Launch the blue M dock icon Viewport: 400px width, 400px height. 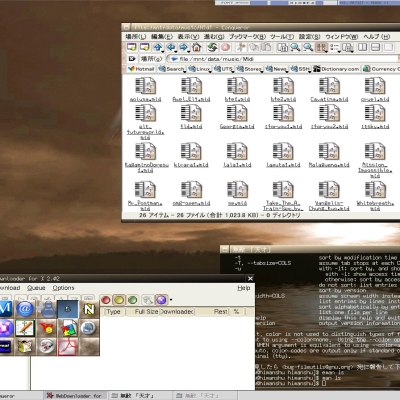point(6,309)
